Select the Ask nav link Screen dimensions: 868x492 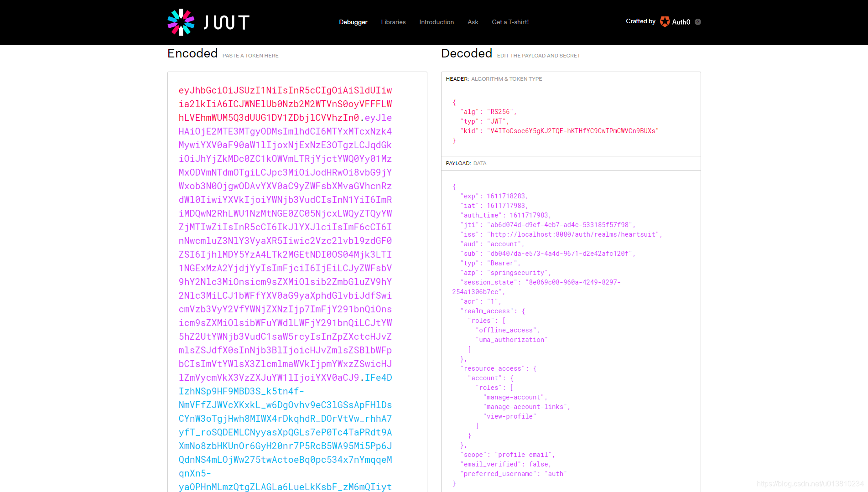tap(473, 22)
